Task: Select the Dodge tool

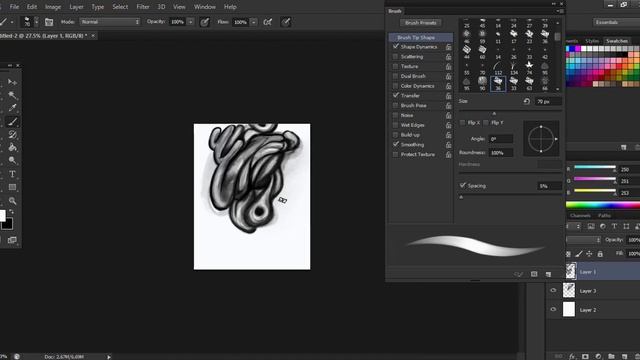Action: click(x=13, y=161)
